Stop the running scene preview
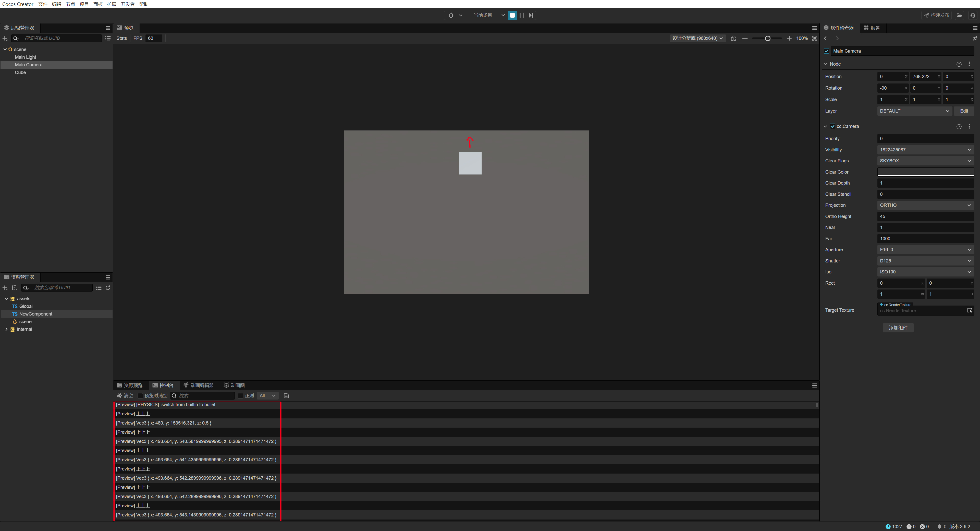Viewport: 980px width, 531px height. 512,15
